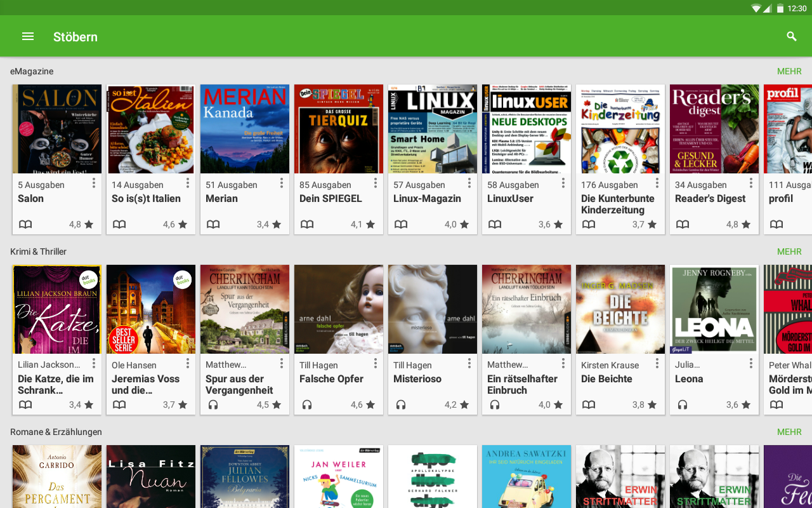The height and width of the screenshot is (508, 812).
Task: Click the Stöbern page title
Action: 75,37
